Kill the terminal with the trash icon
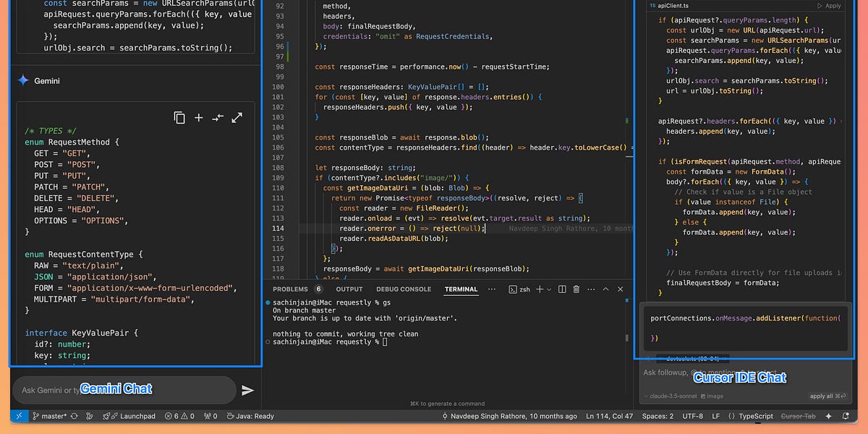The image size is (868, 434). (576, 289)
